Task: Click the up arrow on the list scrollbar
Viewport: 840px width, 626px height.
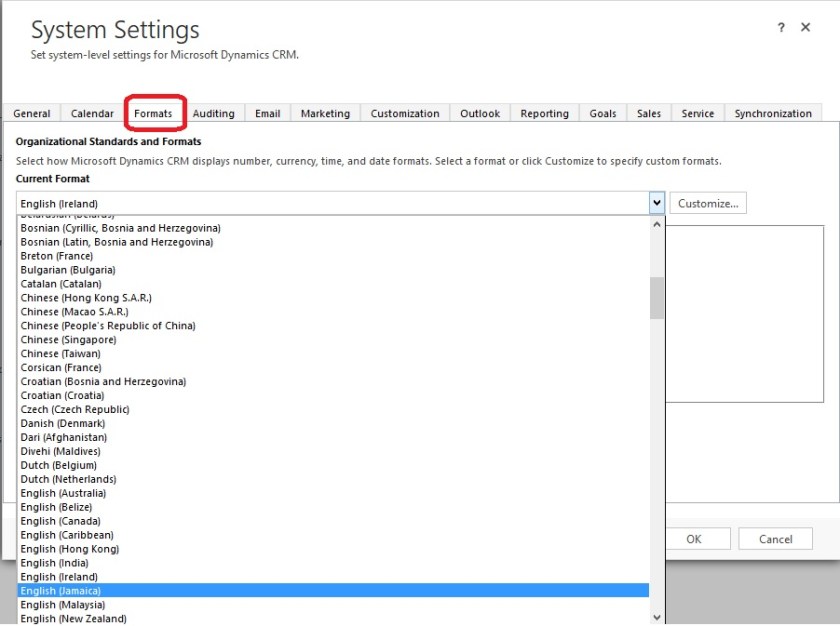Action: 656,222
